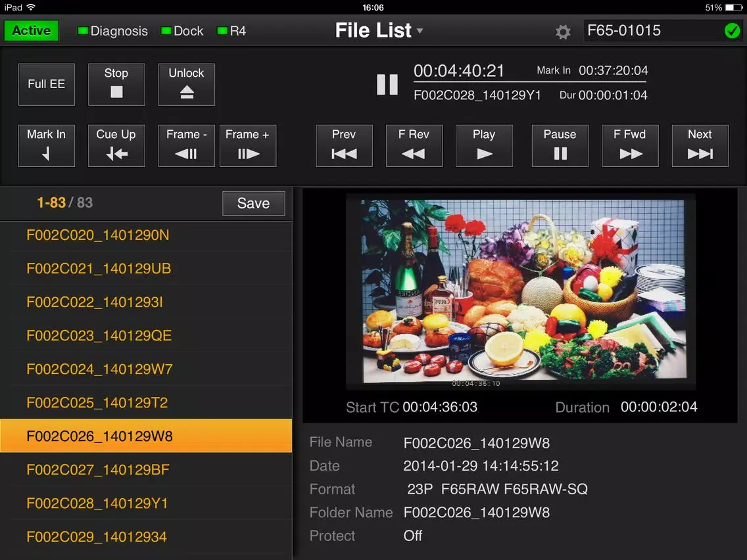Fast forward with F Fwd button
The image size is (747, 560).
tap(630, 146)
